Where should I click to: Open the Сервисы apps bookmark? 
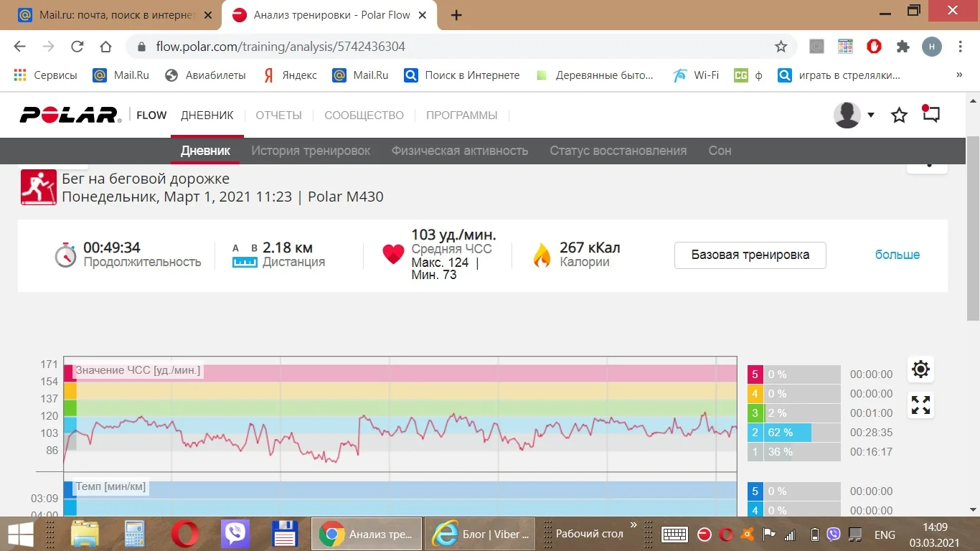[x=45, y=75]
